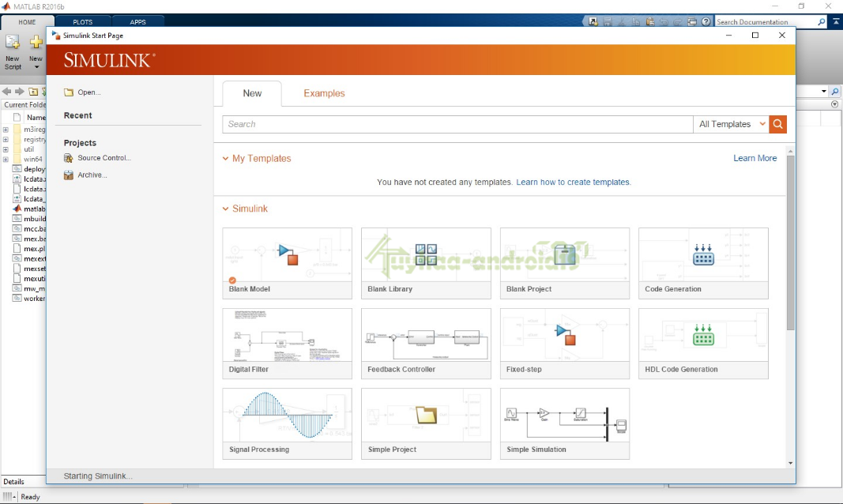Screen dimensions: 843x504
Task: Switch to the Examples tab
Action: coord(324,93)
